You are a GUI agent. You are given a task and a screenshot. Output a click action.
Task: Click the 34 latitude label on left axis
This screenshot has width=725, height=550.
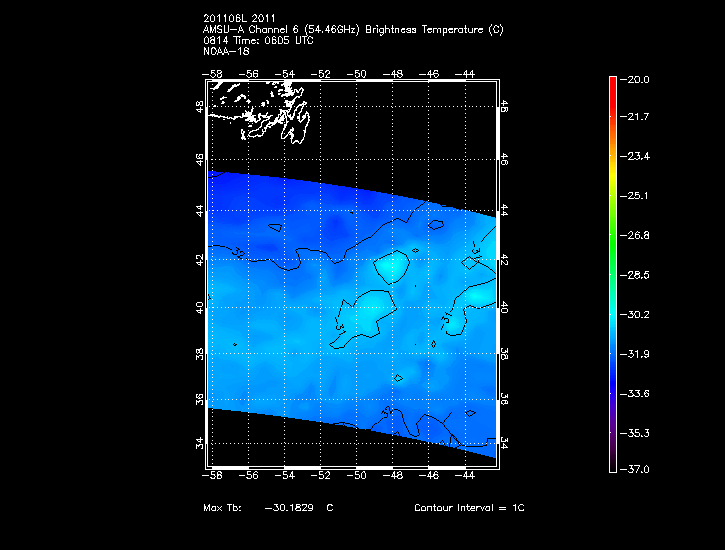click(200, 444)
